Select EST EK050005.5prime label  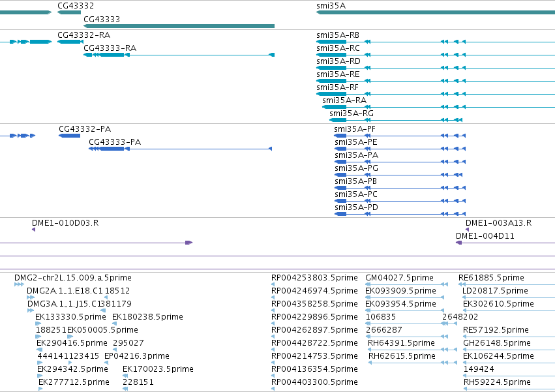tap(102, 330)
